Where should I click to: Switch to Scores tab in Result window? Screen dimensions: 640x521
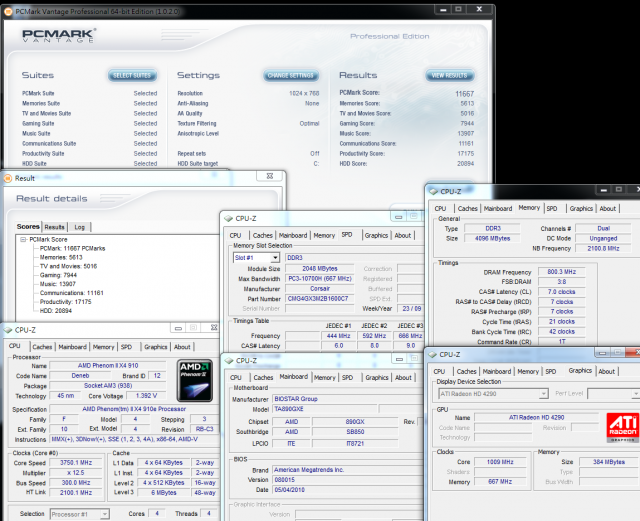coord(28,227)
